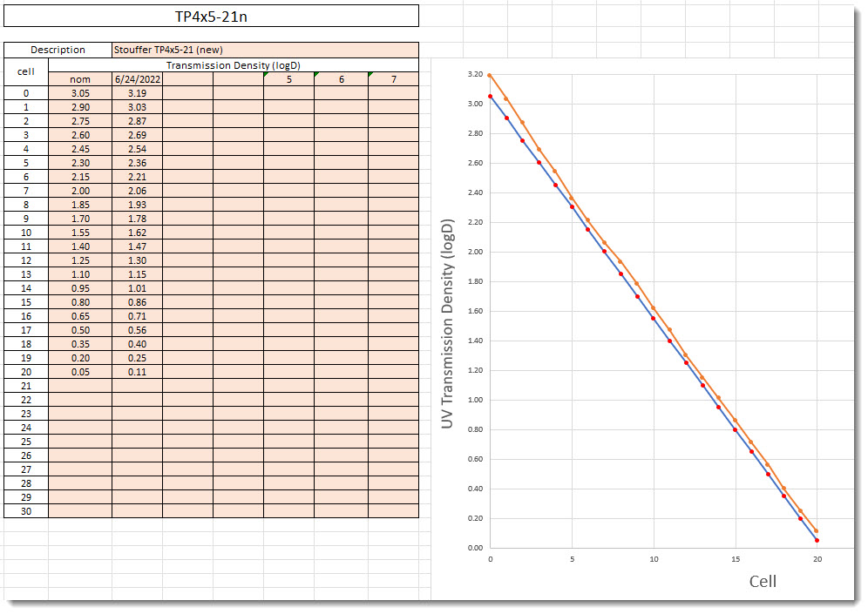The width and height of the screenshot is (868, 614).
Task: Select the TP4x5-21n title cell
Action: point(212,17)
